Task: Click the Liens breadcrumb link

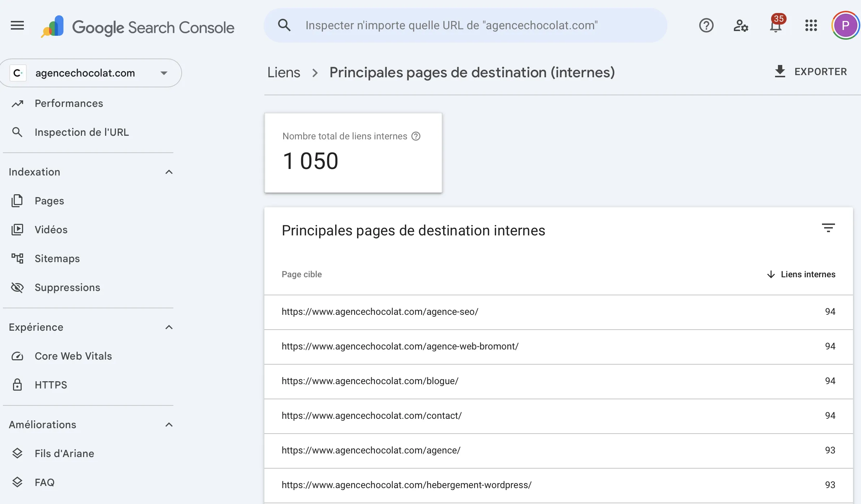Action: coord(284,73)
